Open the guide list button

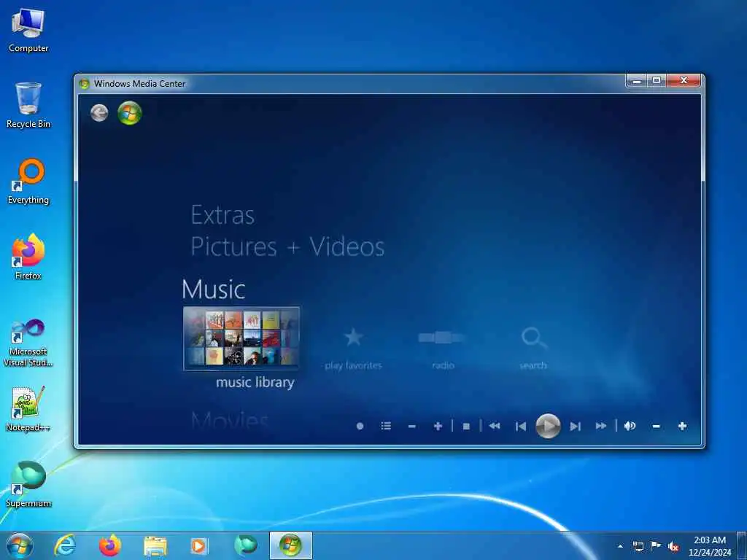pyautogui.click(x=387, y=426)
